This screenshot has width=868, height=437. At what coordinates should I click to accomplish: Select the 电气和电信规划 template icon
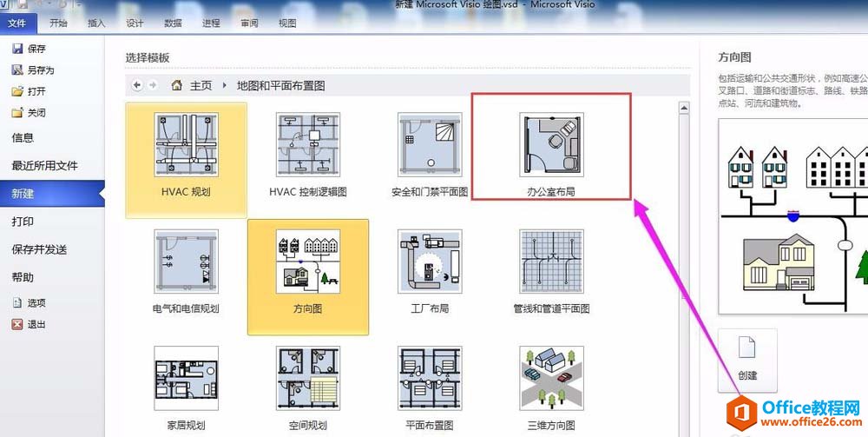186,262
